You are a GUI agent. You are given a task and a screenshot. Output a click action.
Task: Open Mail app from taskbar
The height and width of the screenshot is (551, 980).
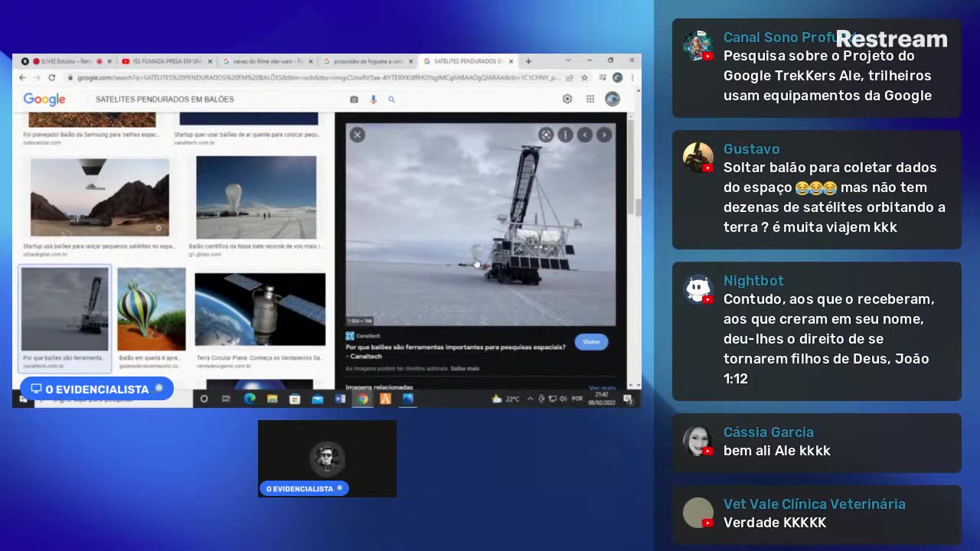pos(318,399)
